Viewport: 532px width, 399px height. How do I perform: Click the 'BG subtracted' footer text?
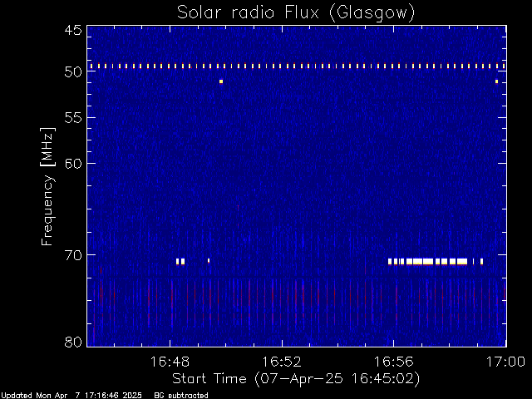181,396
